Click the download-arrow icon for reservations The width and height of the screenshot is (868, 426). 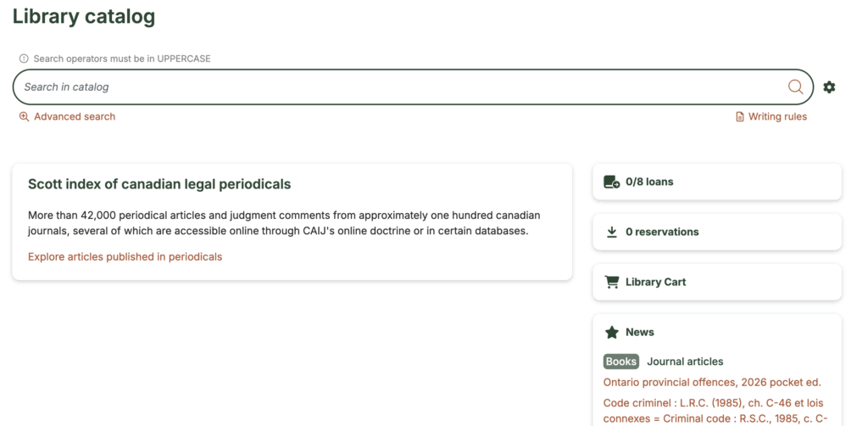pos(612,232)
